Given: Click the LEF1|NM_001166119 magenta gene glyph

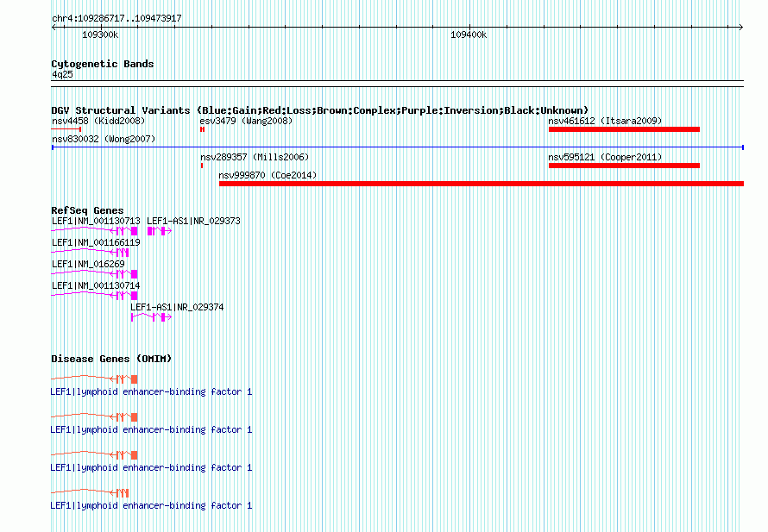Looking at the screenshot, I should point(90,252).
